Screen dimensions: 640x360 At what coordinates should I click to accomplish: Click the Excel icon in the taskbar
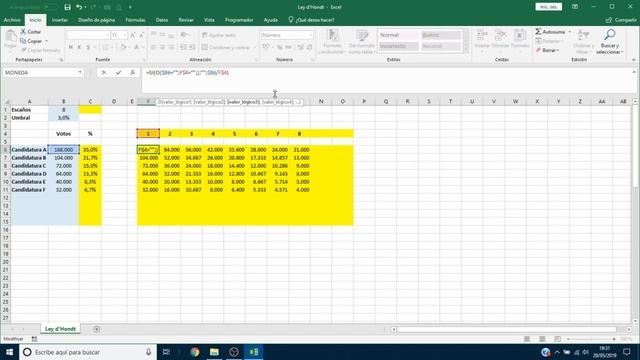coord(253,352)
